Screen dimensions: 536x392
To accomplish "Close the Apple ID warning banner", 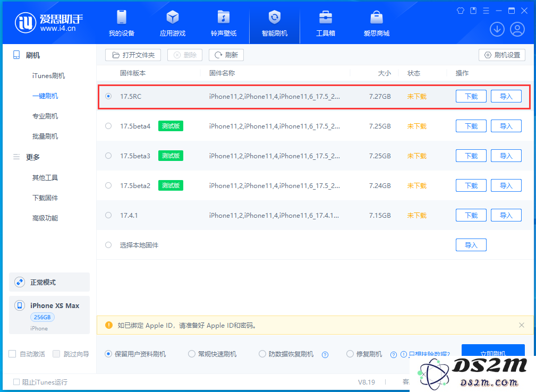I will click(521, 325).
